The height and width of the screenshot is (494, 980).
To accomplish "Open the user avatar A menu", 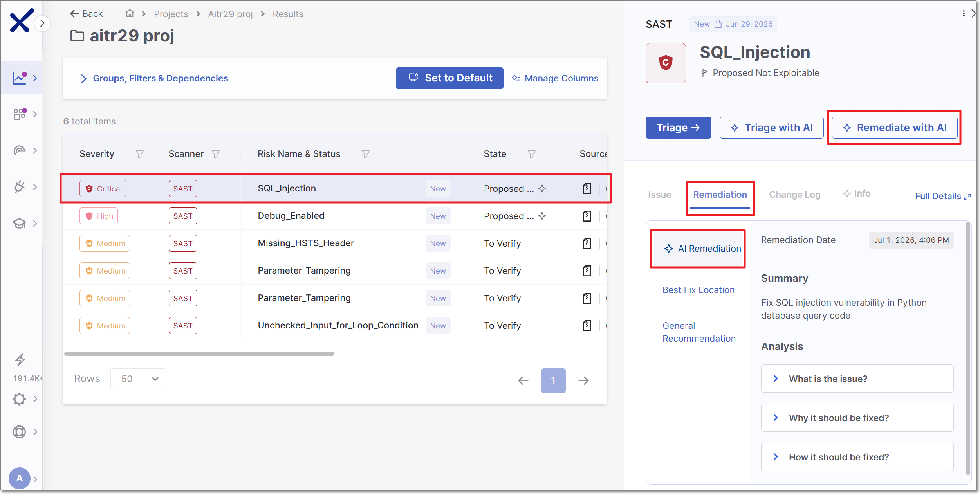I will pyautogui.click(x=20, y=478).
